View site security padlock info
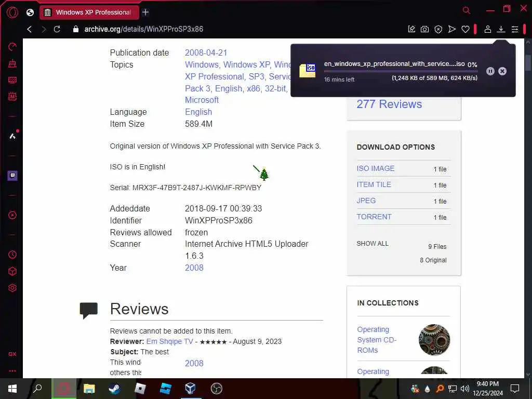The height and width of the screenshot is (399, 532). pos(76,29)
